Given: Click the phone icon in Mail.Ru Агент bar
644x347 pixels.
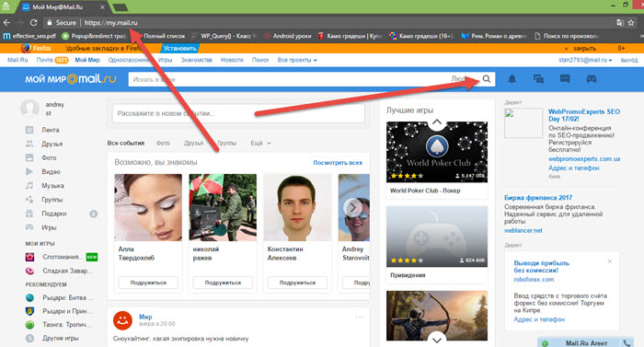Looking at the screenshot, I should [627, 343].
